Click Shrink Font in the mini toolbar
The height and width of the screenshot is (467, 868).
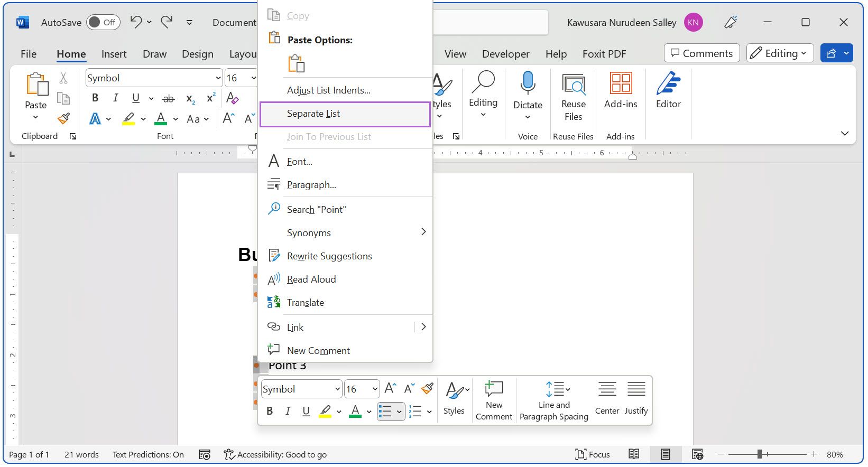point(409,389)
